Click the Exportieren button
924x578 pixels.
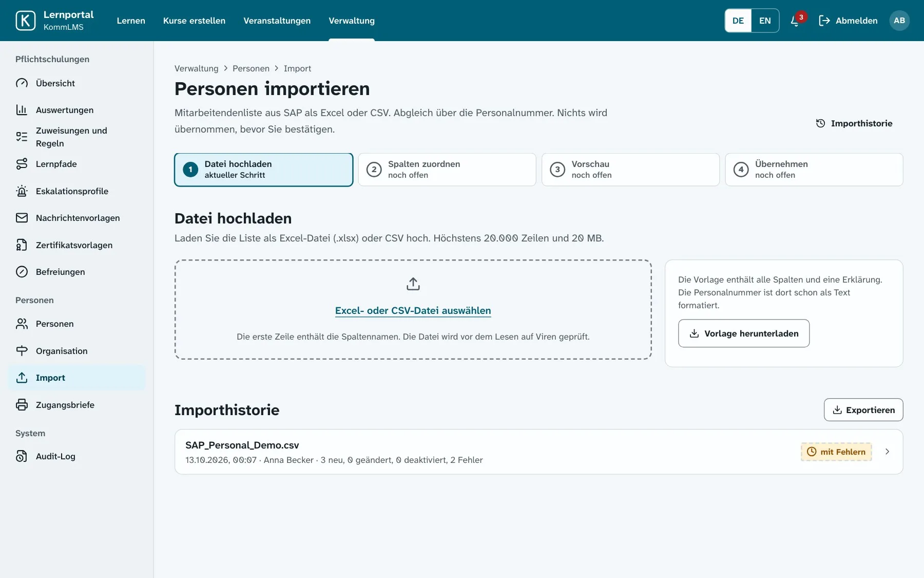pyautogui.click(x=863, y=410)
